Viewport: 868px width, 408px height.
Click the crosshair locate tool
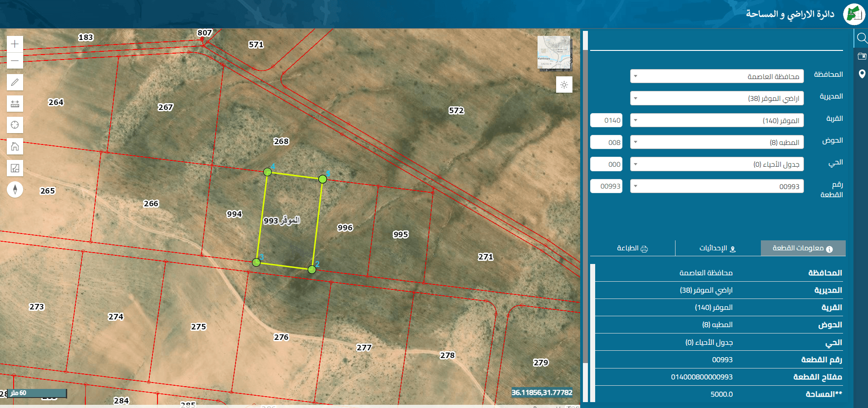pyautogui.click(x=15, y=125)
